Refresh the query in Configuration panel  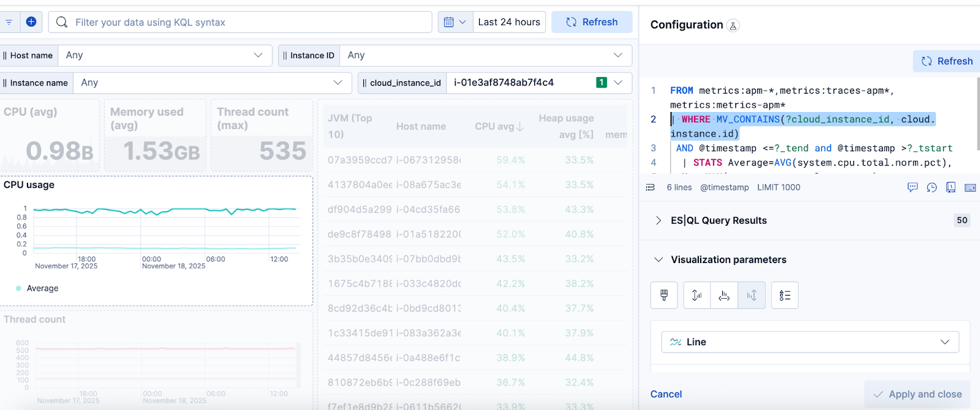pos(946,61)
